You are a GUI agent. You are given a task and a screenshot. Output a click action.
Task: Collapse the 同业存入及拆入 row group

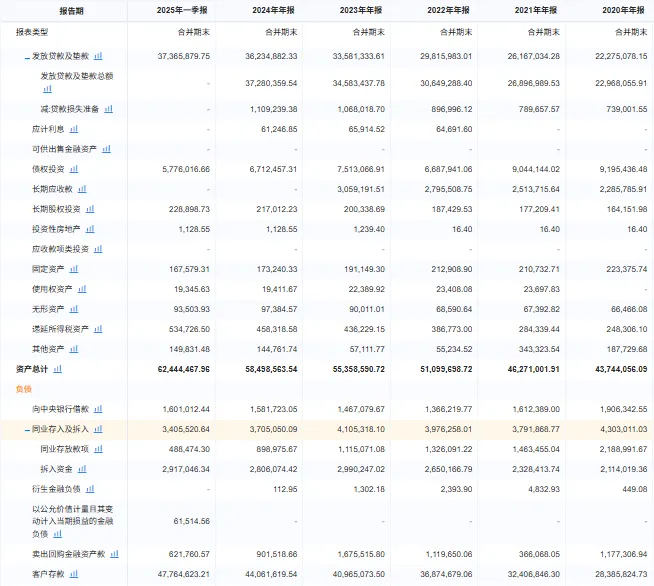point(27,430)
